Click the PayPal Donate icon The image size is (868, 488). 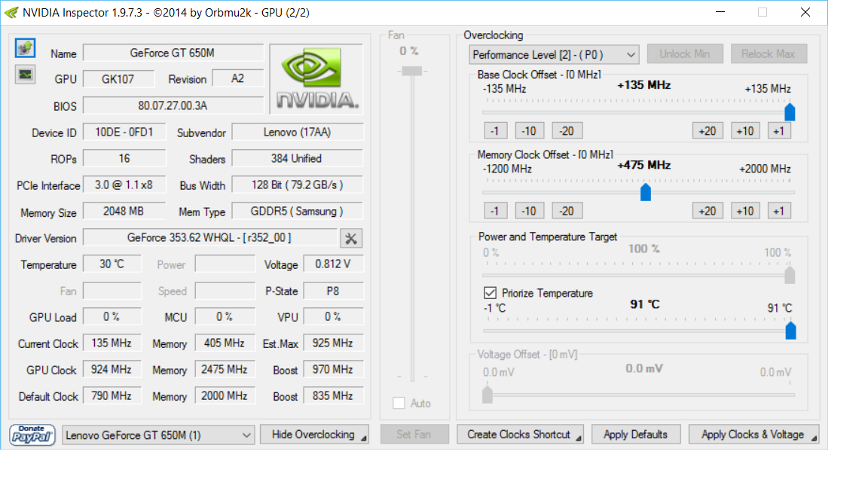tap(32, 435)
